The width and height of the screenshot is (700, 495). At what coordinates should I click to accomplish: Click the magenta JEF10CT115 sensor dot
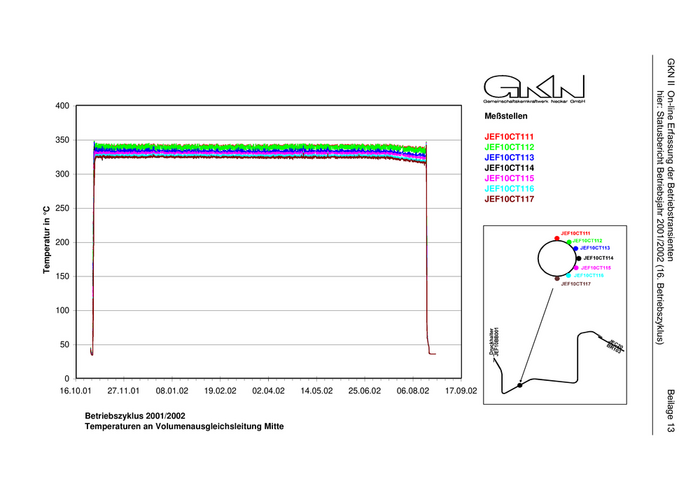[x=576, y=268]
